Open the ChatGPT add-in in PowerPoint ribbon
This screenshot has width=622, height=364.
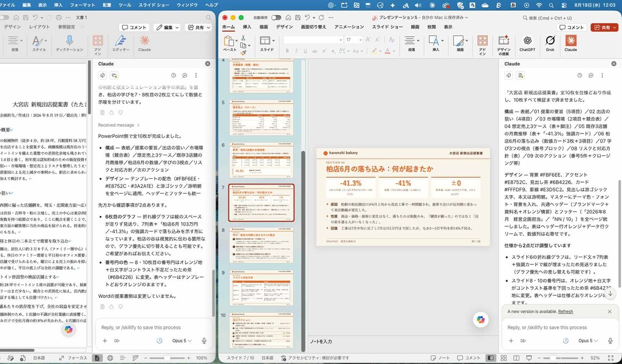point(527,44)
